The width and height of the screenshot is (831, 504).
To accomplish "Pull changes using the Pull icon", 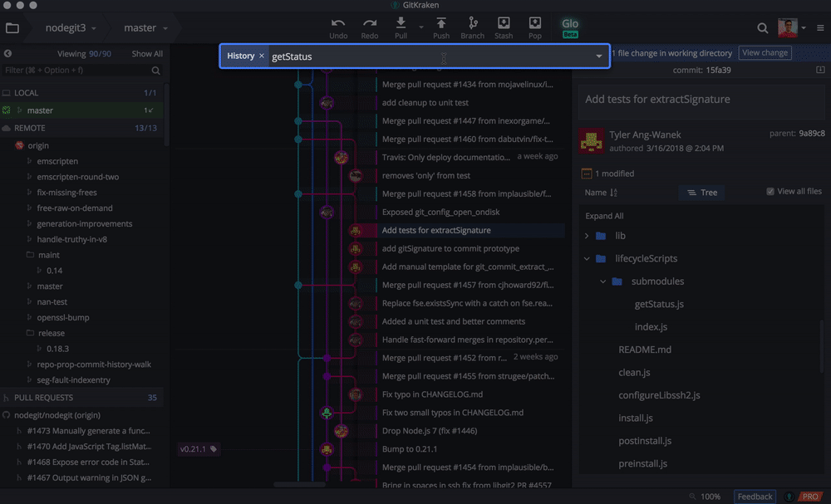I will pos(401,22).
